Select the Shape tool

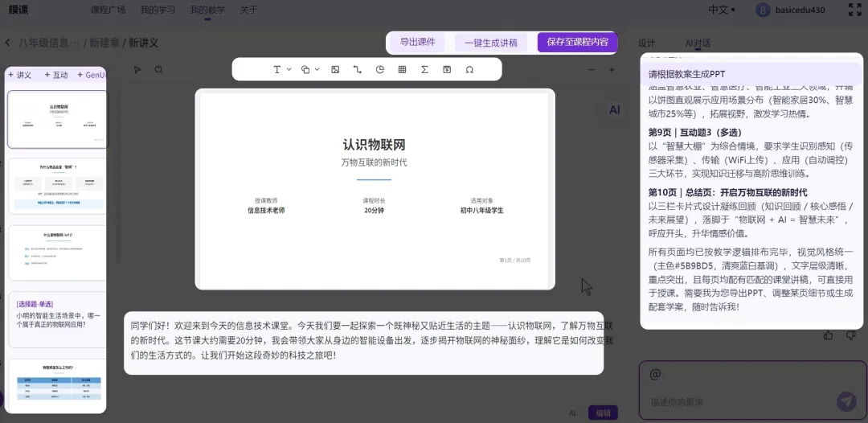(305, 69)
